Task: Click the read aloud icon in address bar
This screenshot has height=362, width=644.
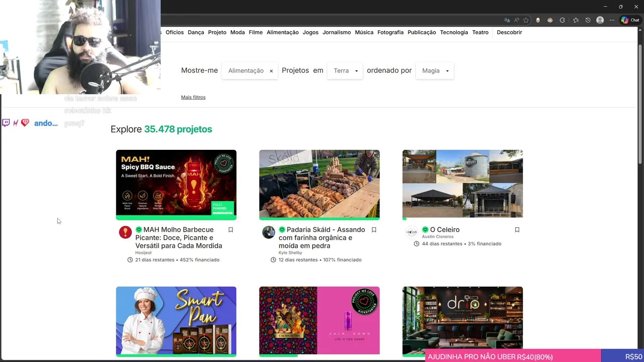Action: click(517, 20)
